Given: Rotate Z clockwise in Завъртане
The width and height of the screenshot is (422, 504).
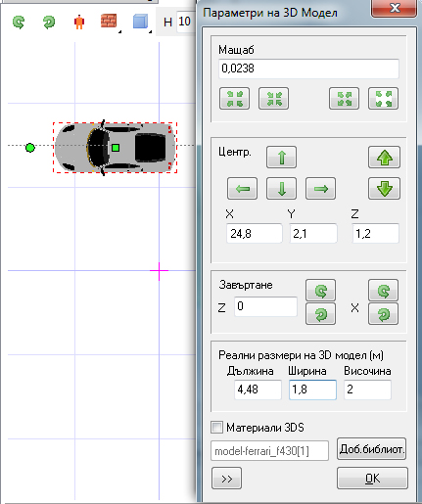Looking at the screenshot, I should pyautogui.click(x=320, y=314).
